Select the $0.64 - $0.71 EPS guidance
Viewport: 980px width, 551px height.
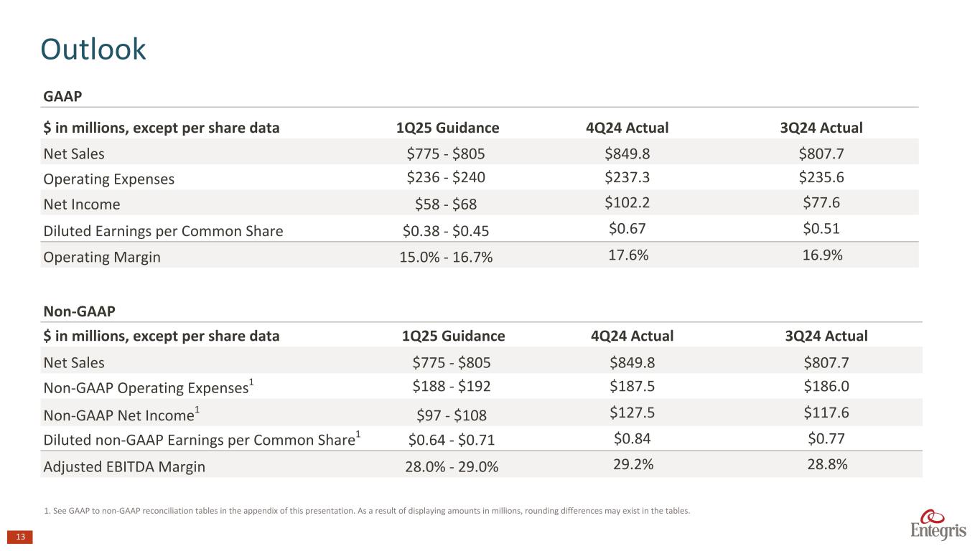pos(452,441)
